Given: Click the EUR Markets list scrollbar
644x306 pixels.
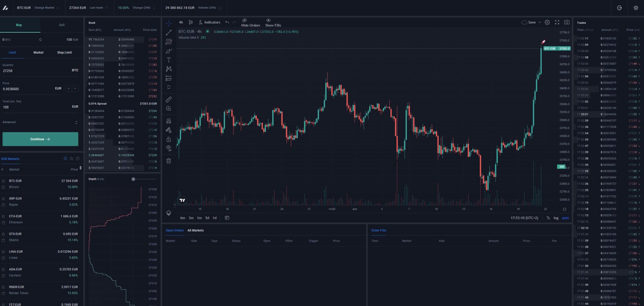Looking at the screenshot, I should 80,168.
